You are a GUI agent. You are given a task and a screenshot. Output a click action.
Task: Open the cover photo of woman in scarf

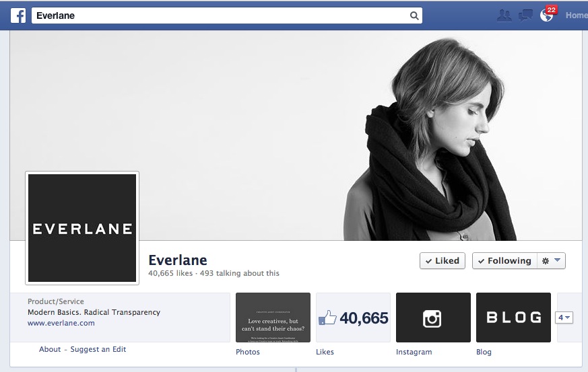point(296,135)
